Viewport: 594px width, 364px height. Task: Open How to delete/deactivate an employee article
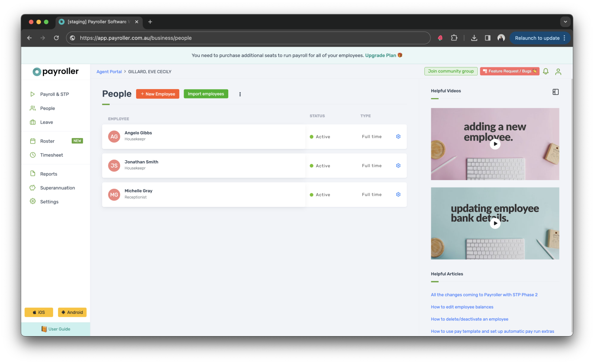point(469,319)
